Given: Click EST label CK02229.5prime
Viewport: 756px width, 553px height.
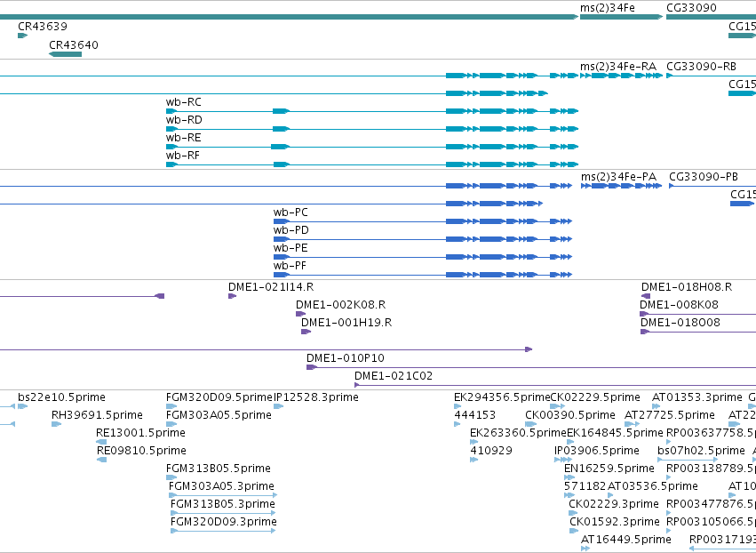Looking at the screenshot, I should pos(595,397).
